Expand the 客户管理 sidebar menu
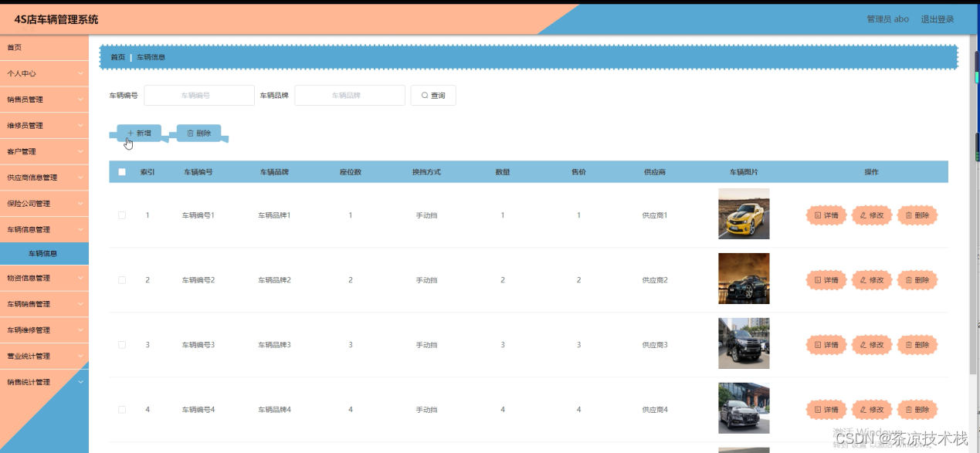This screenshot has width=980, height=453. [44, 151]
